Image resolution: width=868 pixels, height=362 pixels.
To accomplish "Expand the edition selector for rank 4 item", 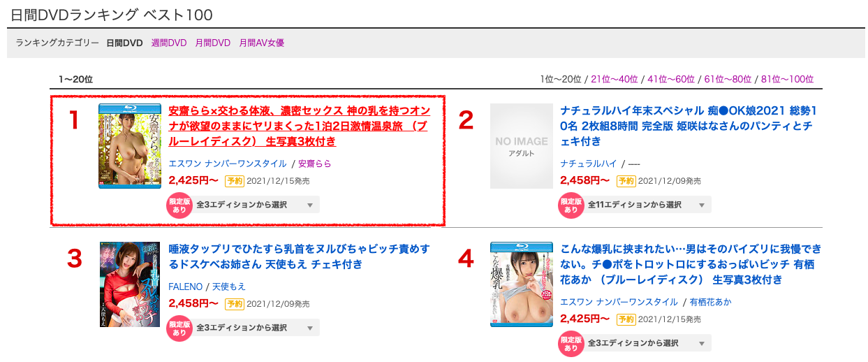I will coord(647,343).
